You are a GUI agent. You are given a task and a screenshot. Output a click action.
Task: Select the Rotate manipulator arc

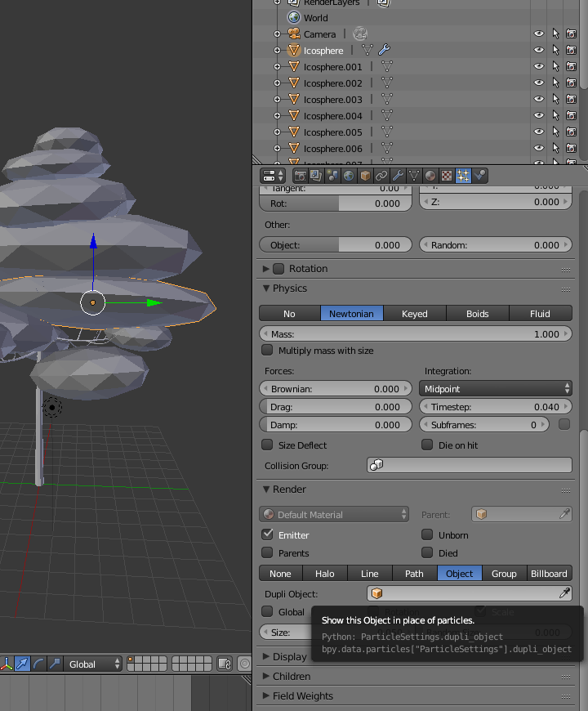tap(38, 664)
